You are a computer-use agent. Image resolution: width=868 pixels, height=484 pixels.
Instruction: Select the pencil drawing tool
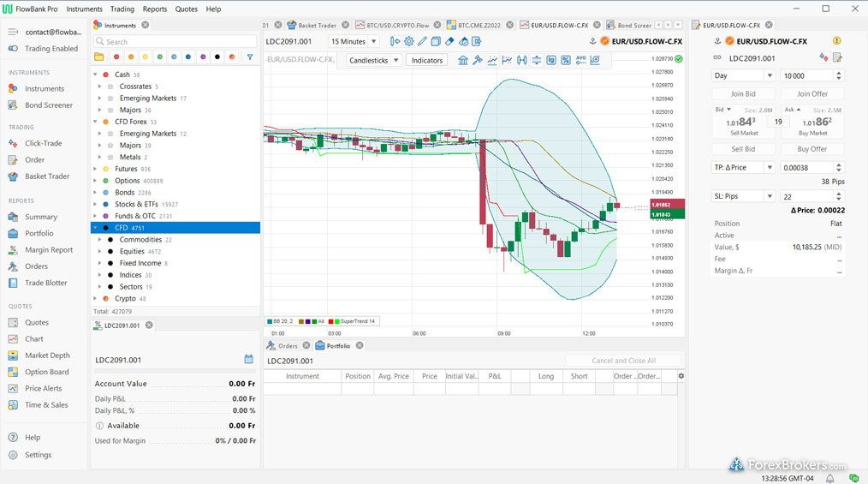pyautogui.click(x=422, y=41)
